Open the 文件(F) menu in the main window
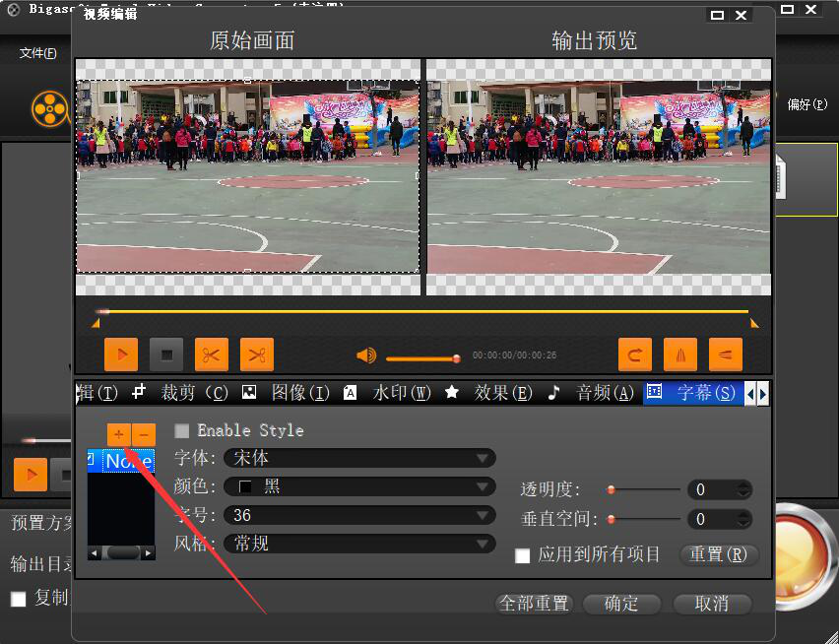This screenshot has width=839, height=644. pyautogui.click(x=38, y=53)
